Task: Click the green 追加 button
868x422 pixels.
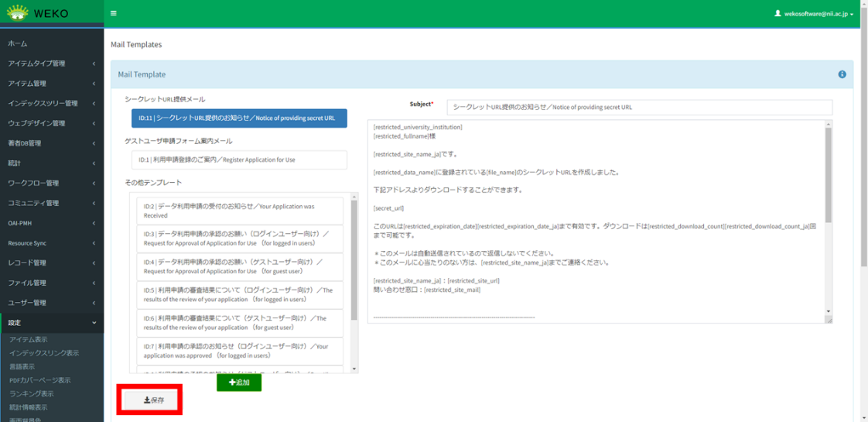Action: [239, 383]
